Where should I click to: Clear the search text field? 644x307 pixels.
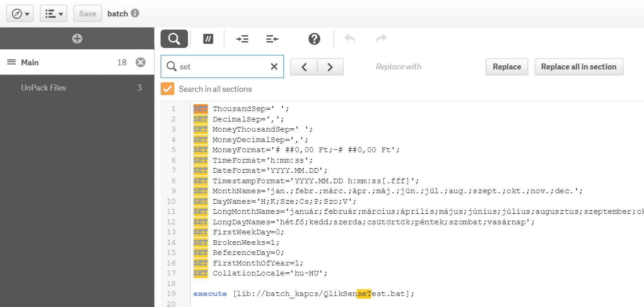pyautogui.click(x=274, y=67)
